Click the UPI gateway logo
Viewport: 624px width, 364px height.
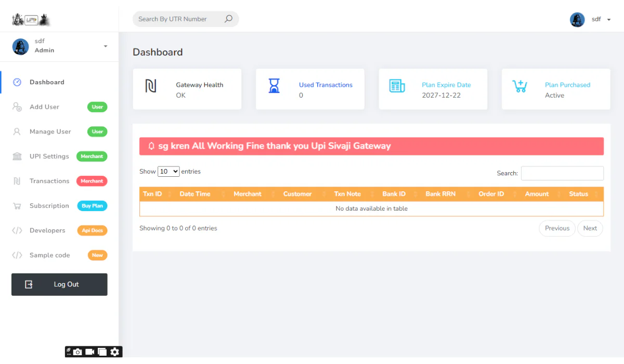[x=31, y=20]
